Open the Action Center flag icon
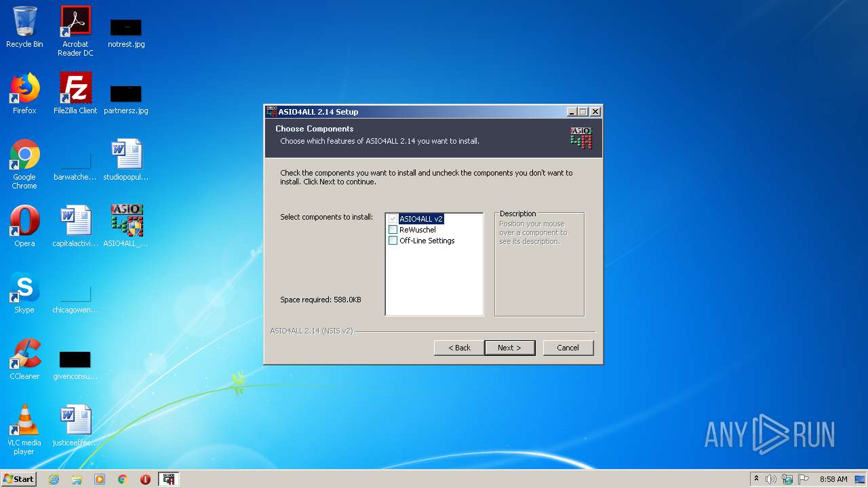Viewport: 868px width, 488px height. click(804, 479)
